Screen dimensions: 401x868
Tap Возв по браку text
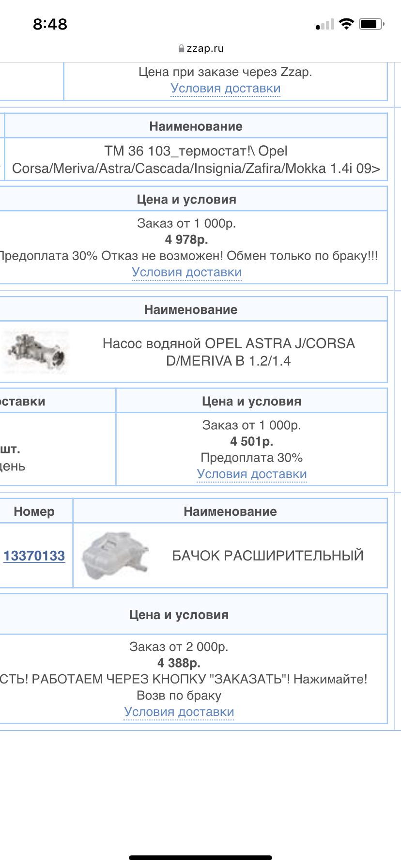point(179,696)
